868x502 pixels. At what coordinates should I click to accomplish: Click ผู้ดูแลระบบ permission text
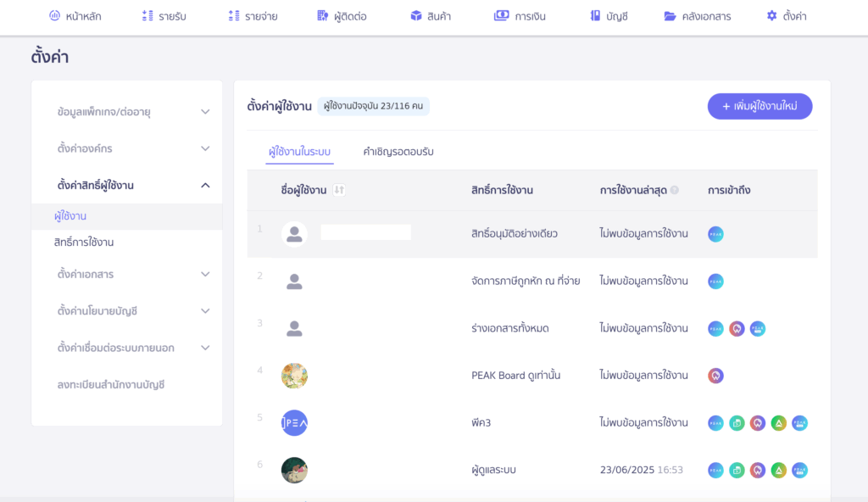point(493,470)
